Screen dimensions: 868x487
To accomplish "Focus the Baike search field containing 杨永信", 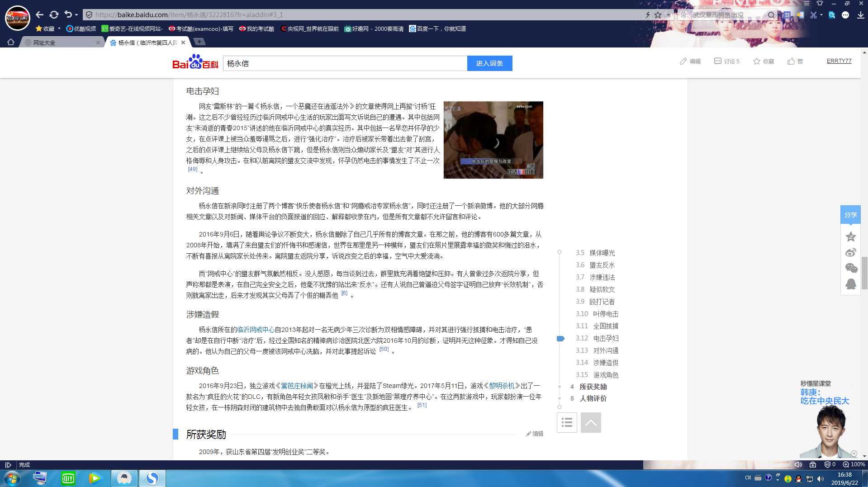I will [x=345, y=63].
